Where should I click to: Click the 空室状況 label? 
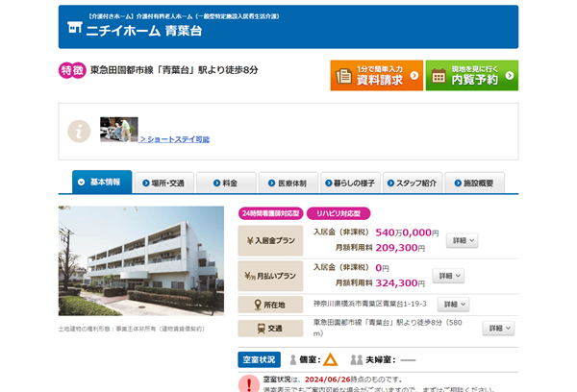[x=259, y=359]
